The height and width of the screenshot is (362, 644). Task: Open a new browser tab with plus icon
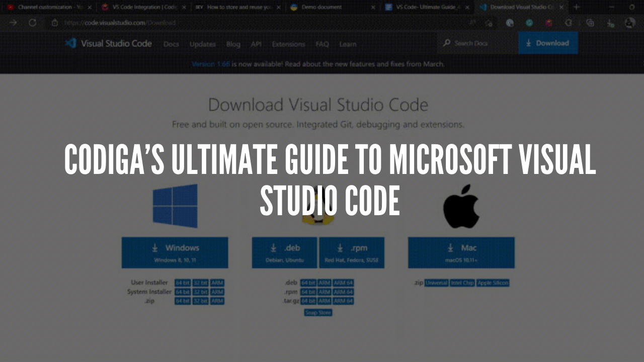click(577, 7)
